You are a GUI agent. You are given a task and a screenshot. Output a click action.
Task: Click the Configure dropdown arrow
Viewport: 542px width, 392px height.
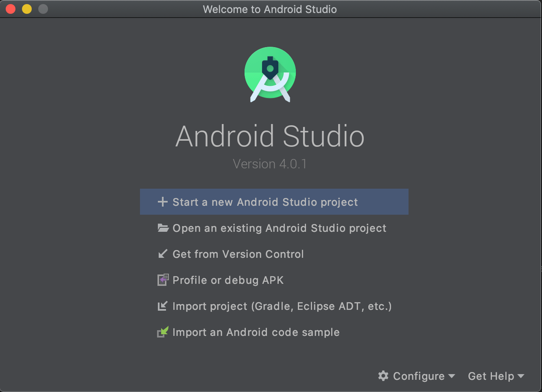(x=451, y=376)
